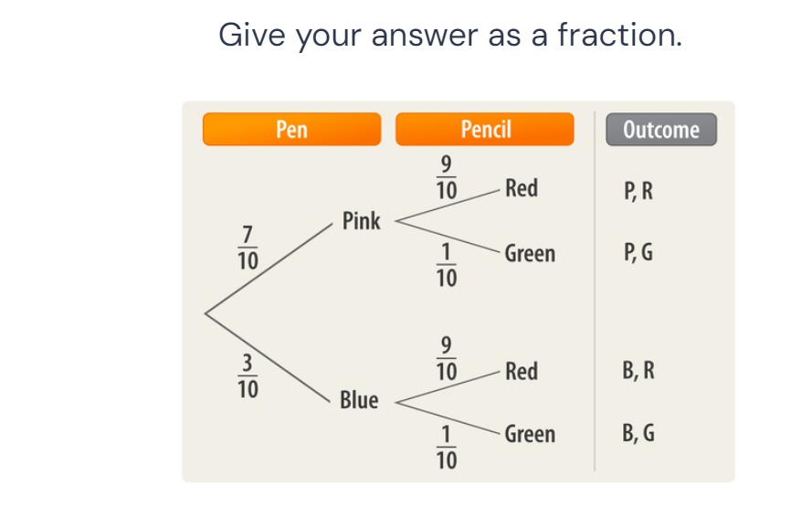Select the P, R outcome
The width and height of the screenshot is (812, 506).
638,191
